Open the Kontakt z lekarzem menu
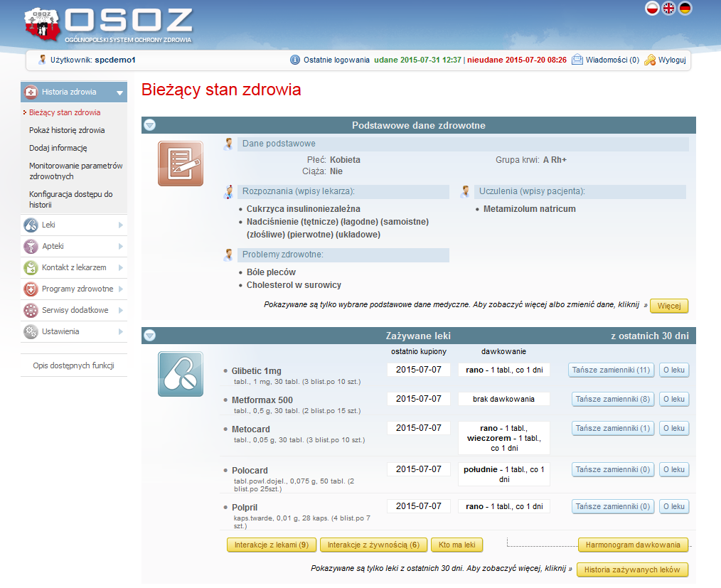The image size is (721, 588). 74,268
